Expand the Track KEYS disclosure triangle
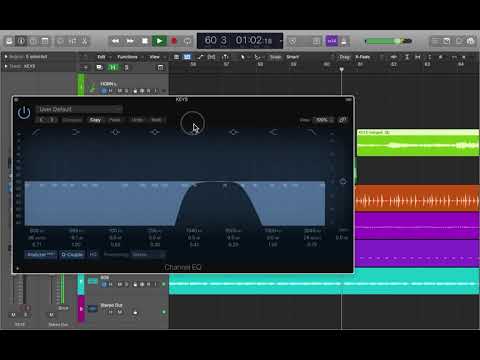480x360 pixels. 6,66
